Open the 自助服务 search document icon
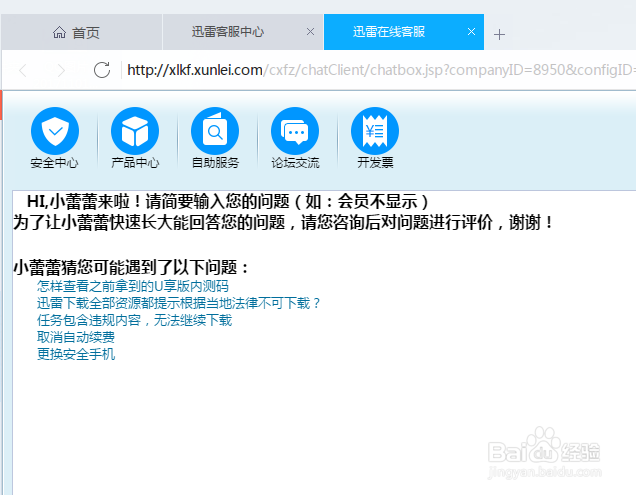Image resolution: width=636 pixels, height=495 pixels. 215,131
